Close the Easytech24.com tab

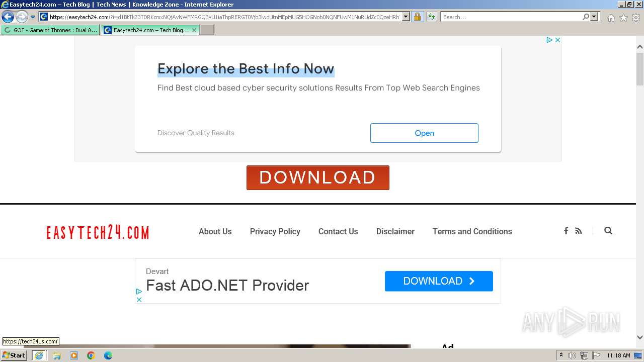tap(194, 30)
